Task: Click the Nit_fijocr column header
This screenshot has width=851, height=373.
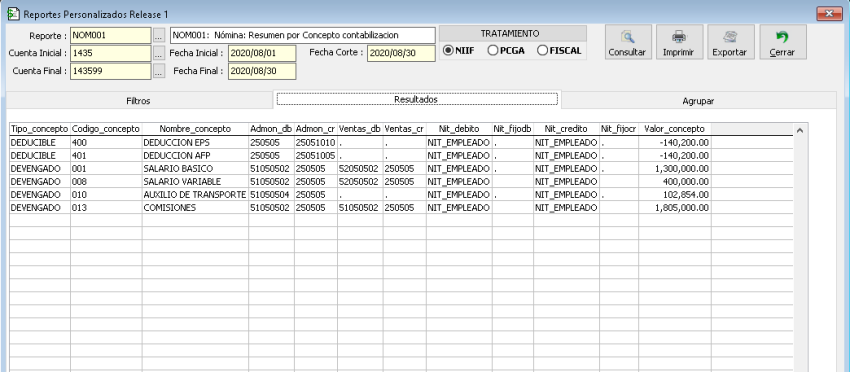Action: tap(619, 129)
